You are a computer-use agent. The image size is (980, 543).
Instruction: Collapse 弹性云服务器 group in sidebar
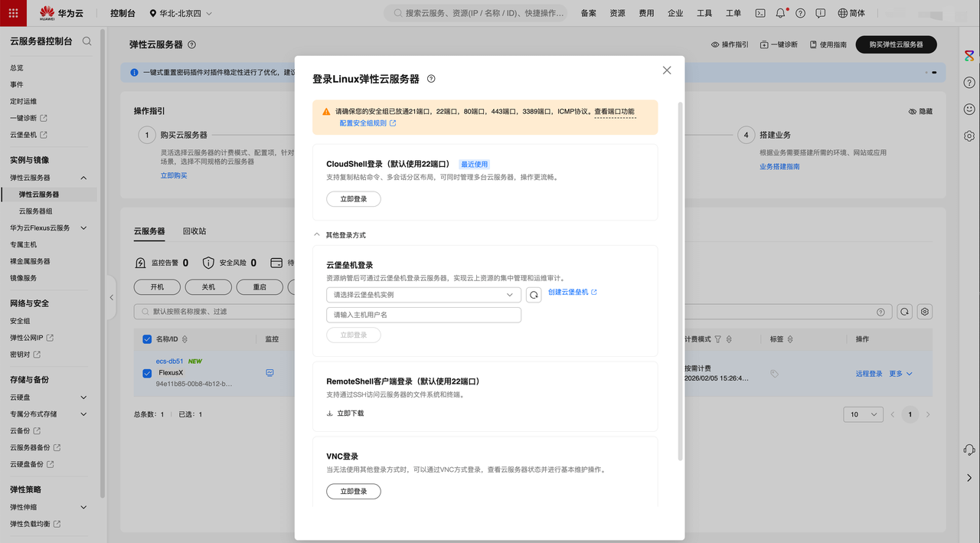click(x=83, y=178)
